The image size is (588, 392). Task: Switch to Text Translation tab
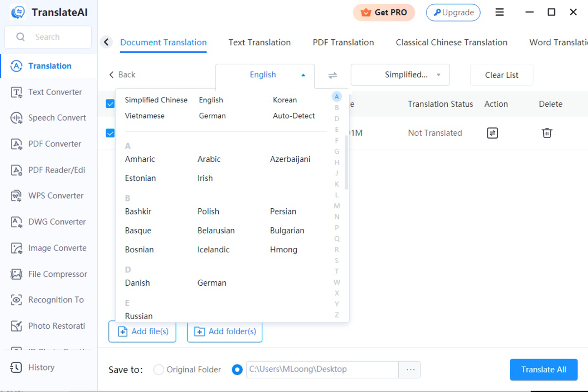click(x=259, y=42)
